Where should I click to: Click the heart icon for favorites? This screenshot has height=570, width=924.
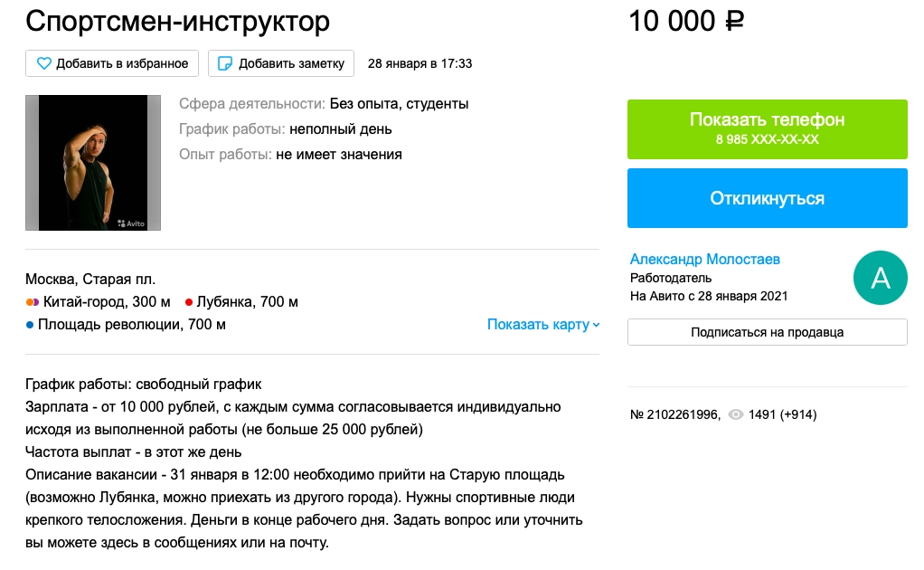[43, 63]
